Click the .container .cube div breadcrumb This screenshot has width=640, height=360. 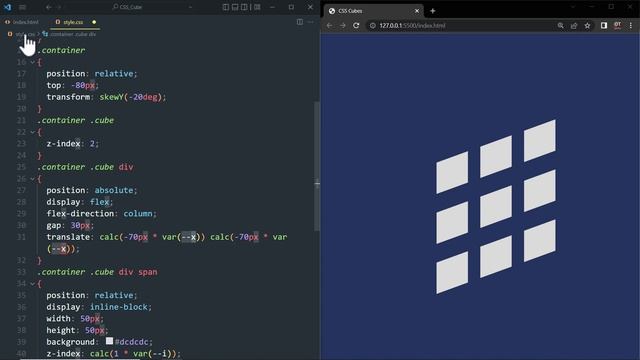pyautogui.click(x=69, y=34)
